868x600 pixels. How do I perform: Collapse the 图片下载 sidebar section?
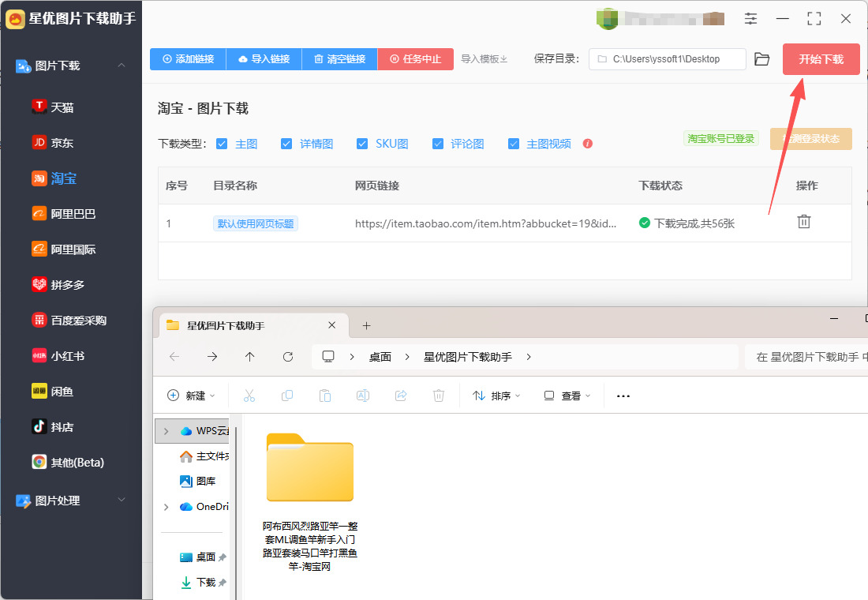122,66
